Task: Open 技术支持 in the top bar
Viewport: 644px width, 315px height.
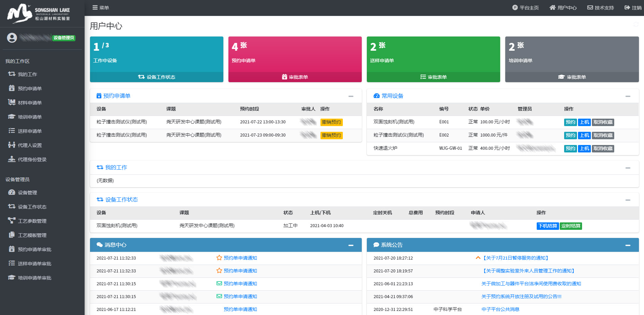Action: point(601,7)
